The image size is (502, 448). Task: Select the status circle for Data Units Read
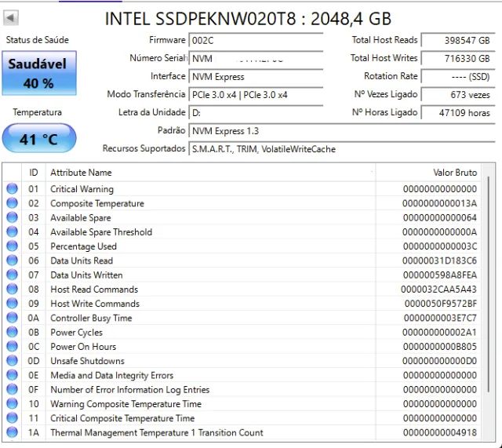click(x=13, y=260)
